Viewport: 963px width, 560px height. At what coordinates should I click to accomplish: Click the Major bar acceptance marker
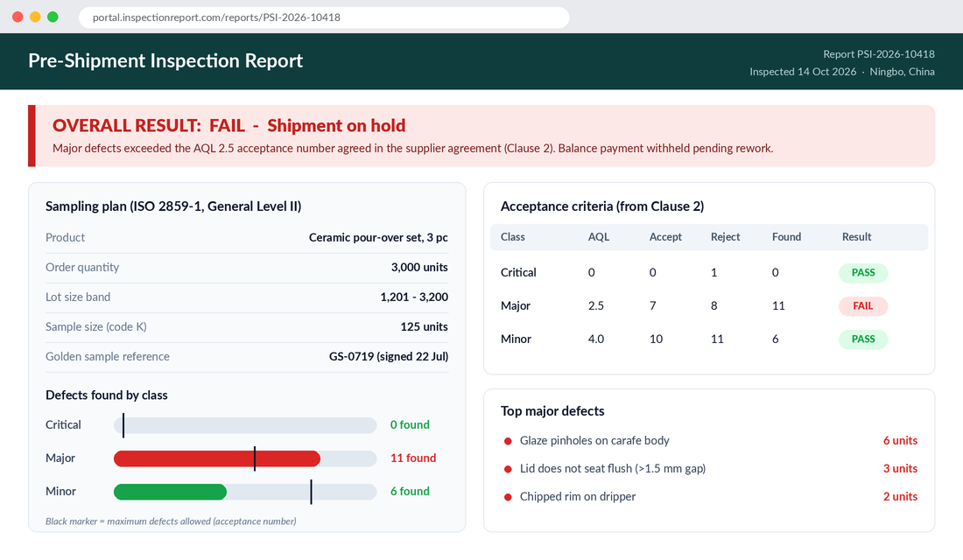(x=255, y=458)
